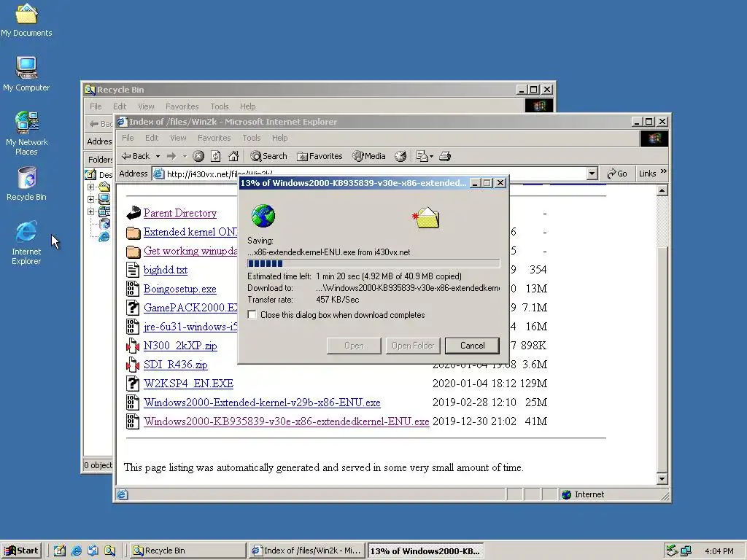Enable 'Close this dialog box when download completes'
747x560 pixels.
(x=252, y=315)
